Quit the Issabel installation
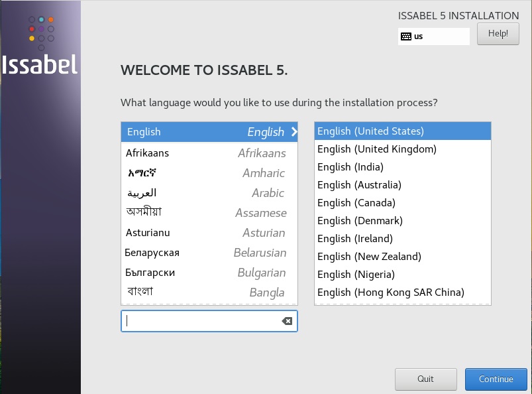Viewport: 532px width, 394px height. point(425,379)
